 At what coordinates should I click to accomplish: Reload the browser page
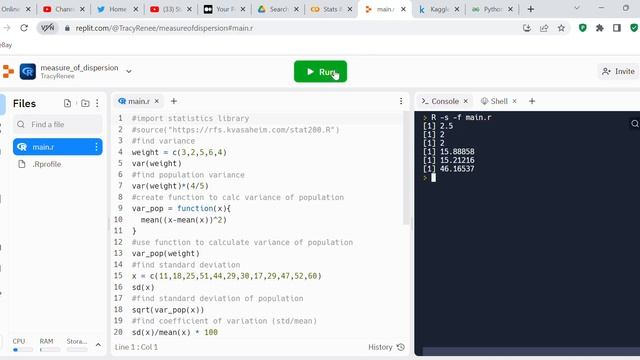[x=24, y=28]
